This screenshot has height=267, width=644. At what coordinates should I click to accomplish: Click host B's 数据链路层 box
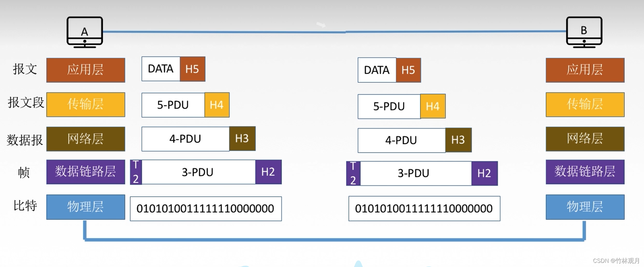(585, 172)
